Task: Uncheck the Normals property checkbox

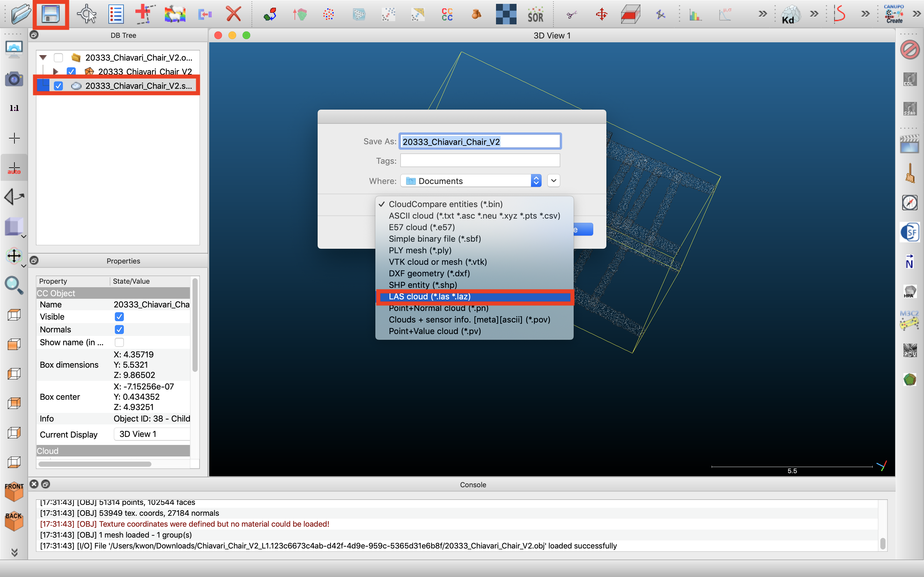Action: pyautogui.click(x=119, y=329)
